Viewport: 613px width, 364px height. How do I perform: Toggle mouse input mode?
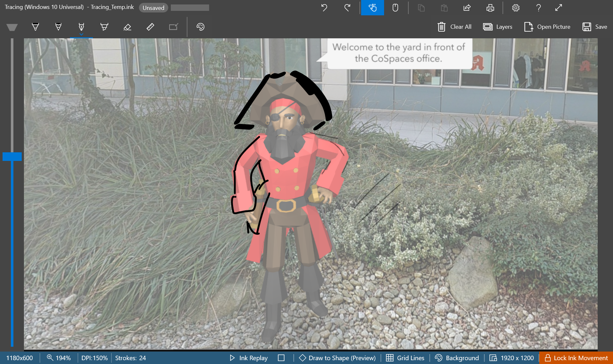(x=395, y=8)
